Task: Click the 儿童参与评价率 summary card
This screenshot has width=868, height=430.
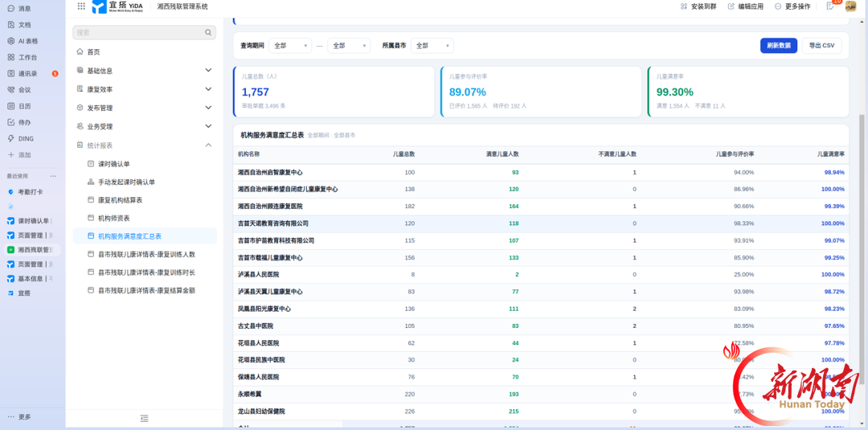Action: pos(541,92)
